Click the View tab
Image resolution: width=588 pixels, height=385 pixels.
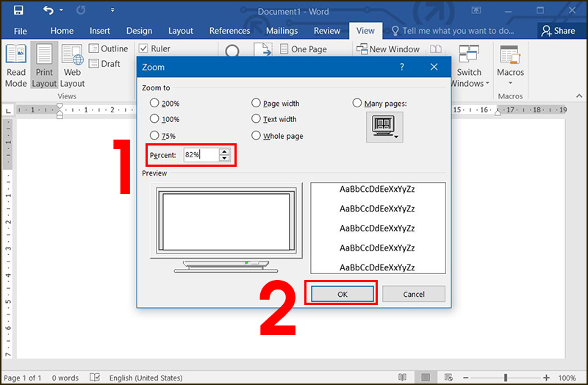(x=365, y=31)
